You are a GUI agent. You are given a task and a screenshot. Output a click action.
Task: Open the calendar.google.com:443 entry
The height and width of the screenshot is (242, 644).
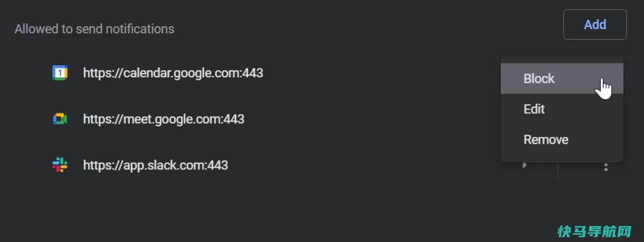click(x=173, y=73)
